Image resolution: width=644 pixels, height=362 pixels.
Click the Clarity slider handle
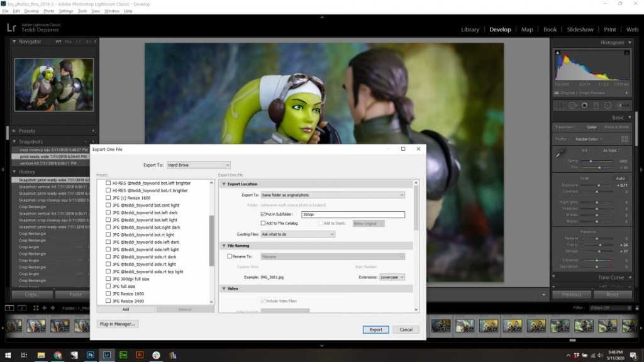pyautogui.click(x=600, y=245)
